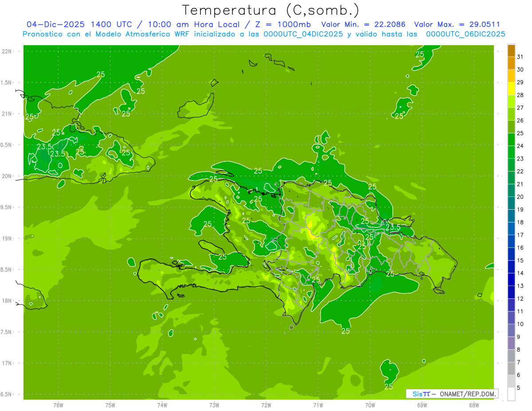Click the '72W' longitude axis label
Screen dimensions: 532x411
point(266,405)
